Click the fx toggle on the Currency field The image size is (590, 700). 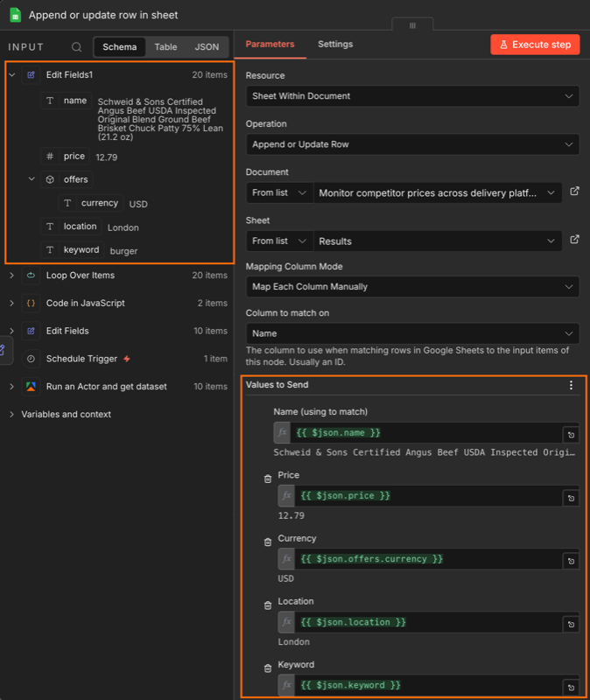pyautogui.click(x=286, y=559)
